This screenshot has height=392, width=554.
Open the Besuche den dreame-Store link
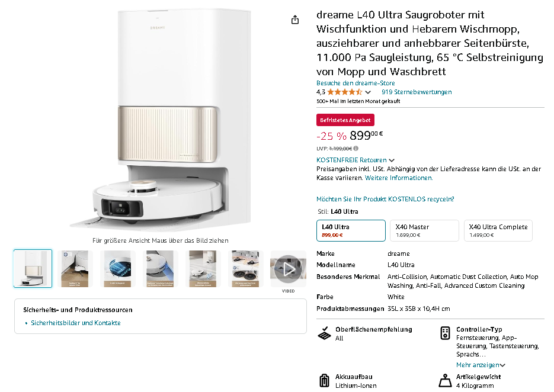pyautogui.click(x=356, y=83)
